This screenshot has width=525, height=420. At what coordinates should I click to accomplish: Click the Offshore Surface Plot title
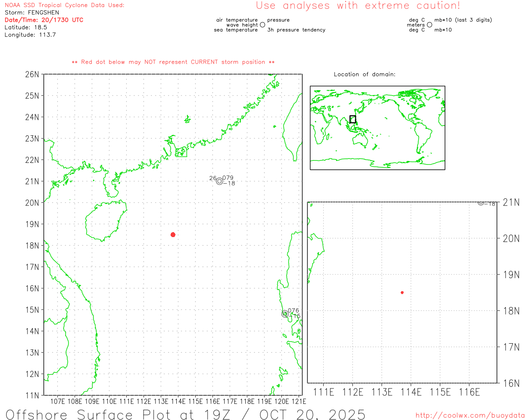(x=185, y=414)
